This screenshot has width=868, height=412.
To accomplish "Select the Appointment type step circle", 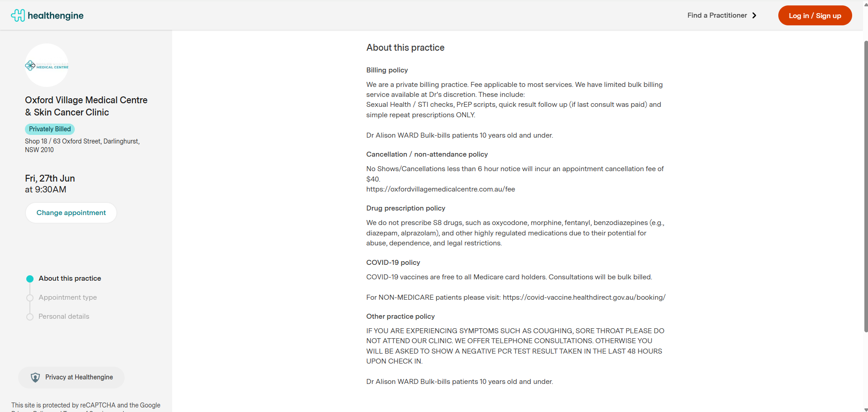I will pos(30,298).
